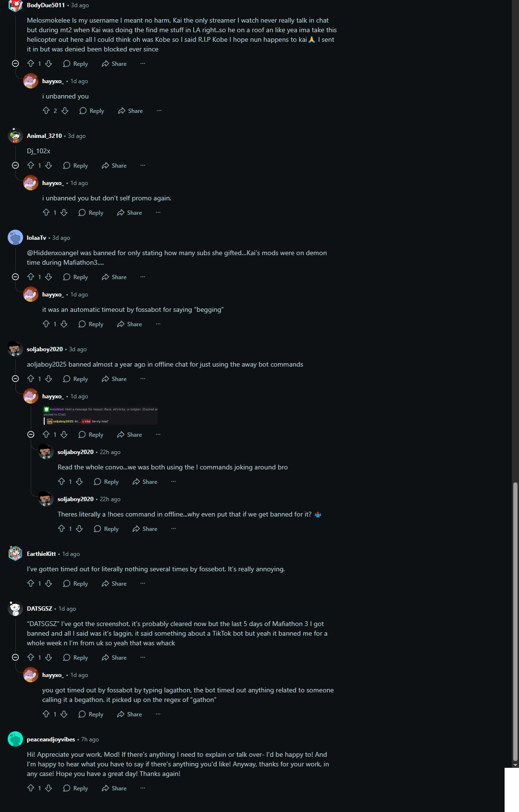The height and width of the screenshot is (812, 519).
Task: Open more options menu on EarthieKitt's comment
Action: pyautogui.click(x=143, y=583)
